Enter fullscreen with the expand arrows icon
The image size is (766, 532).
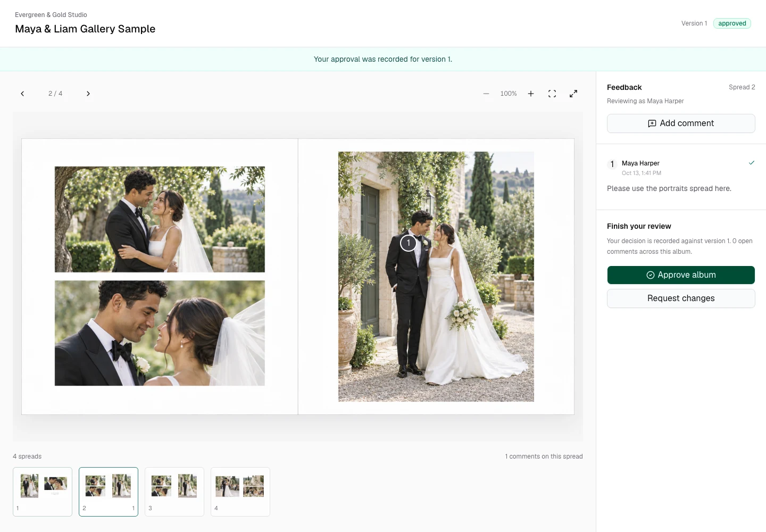click(x=573, y=94)
